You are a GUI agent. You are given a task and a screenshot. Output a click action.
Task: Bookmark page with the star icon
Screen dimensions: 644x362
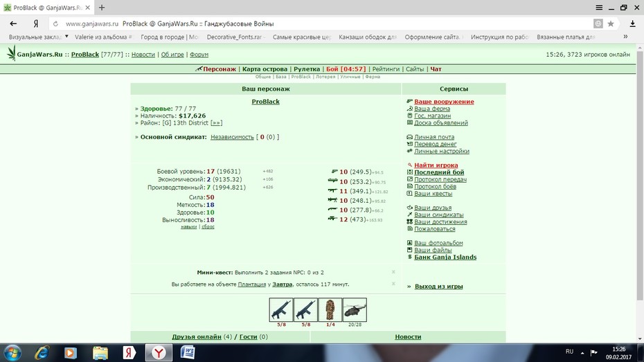coord(611,24)
